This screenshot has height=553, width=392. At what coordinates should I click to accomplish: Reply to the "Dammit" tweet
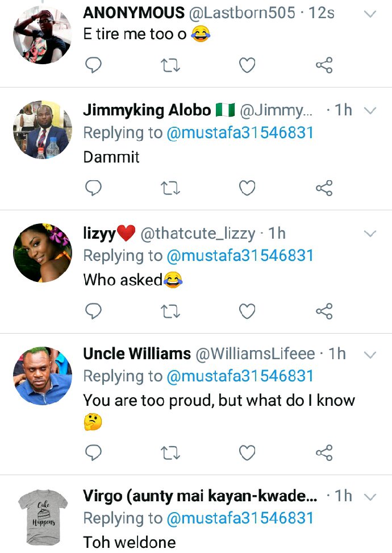tap(93, 188)
